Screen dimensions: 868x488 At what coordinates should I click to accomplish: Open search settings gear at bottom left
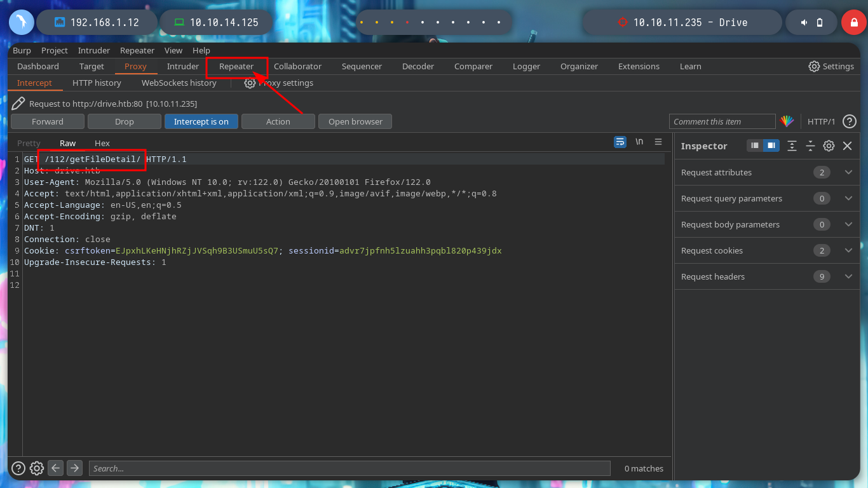coord(37,468)
